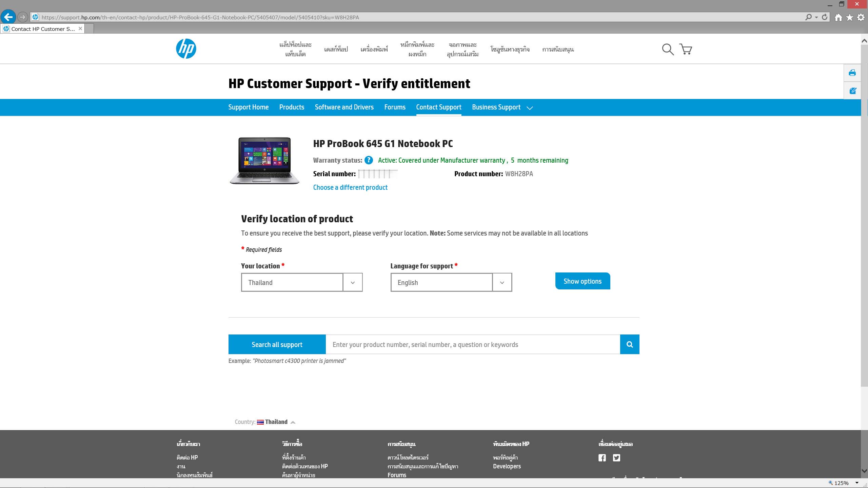868x488 pixels.
Task: Open browser tools gear icon
Action: (861, 17)
